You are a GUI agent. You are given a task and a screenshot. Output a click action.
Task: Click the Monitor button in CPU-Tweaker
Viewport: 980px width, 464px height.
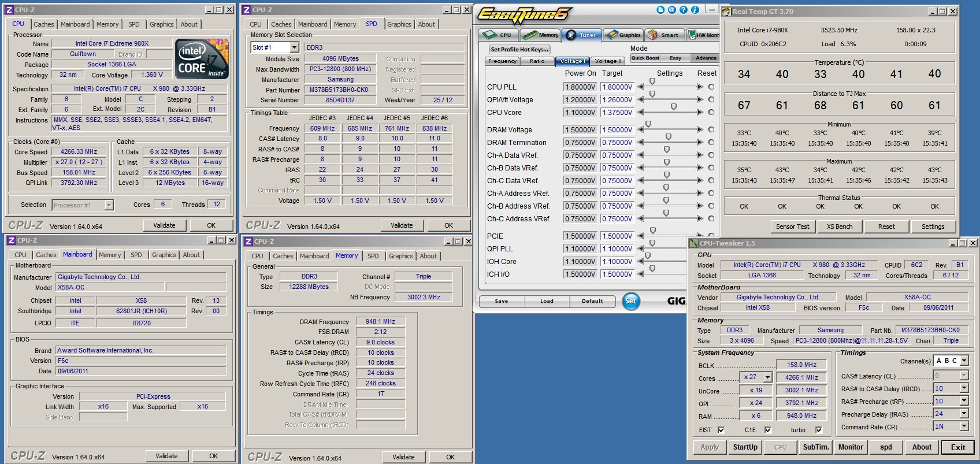coord(851,447)
